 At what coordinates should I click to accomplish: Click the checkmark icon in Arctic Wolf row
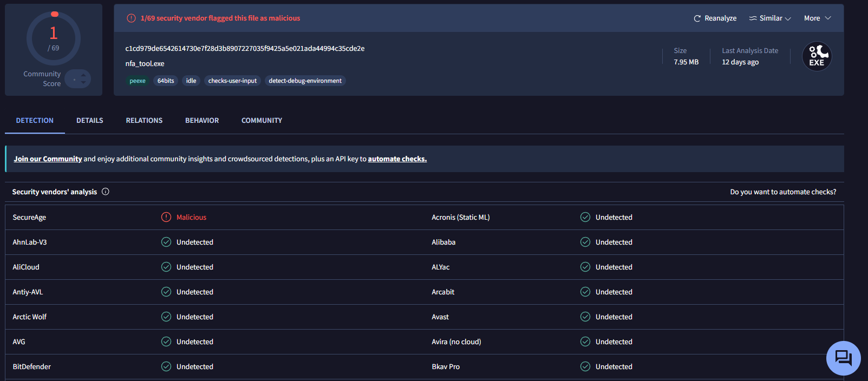(x=166, y=317)
